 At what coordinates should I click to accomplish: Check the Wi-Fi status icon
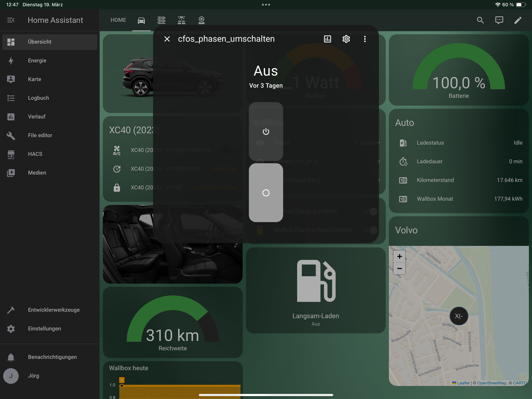coord(498,4)
